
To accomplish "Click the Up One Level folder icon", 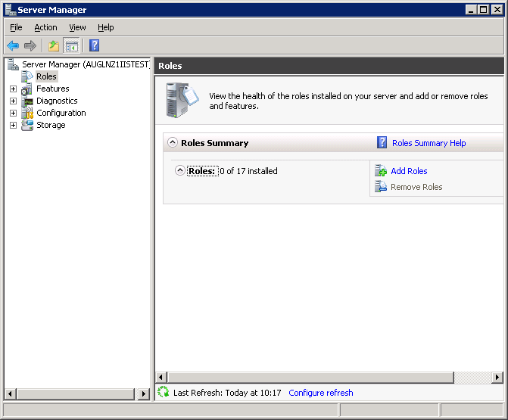I will click(x=54, y=45).
